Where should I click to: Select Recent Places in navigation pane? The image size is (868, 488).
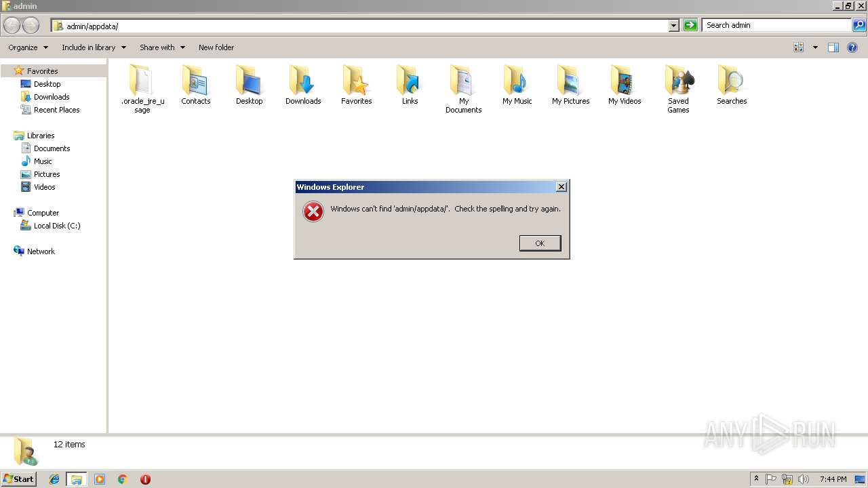(56, 110)
